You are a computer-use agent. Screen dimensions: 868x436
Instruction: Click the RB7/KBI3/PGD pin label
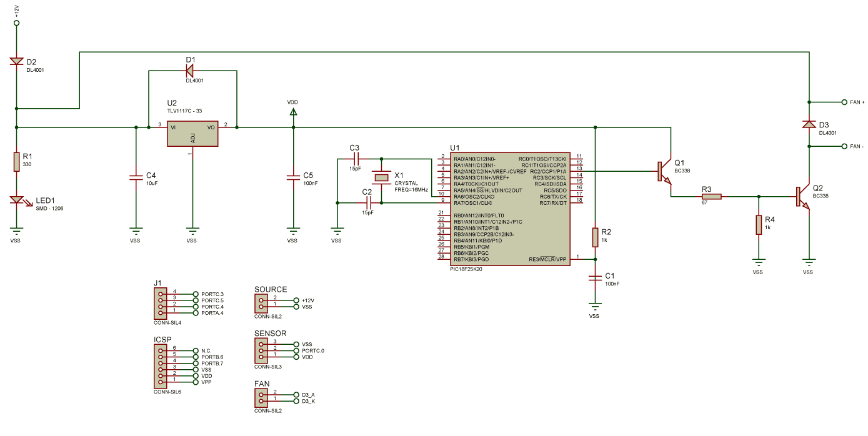tap(472, 259)
